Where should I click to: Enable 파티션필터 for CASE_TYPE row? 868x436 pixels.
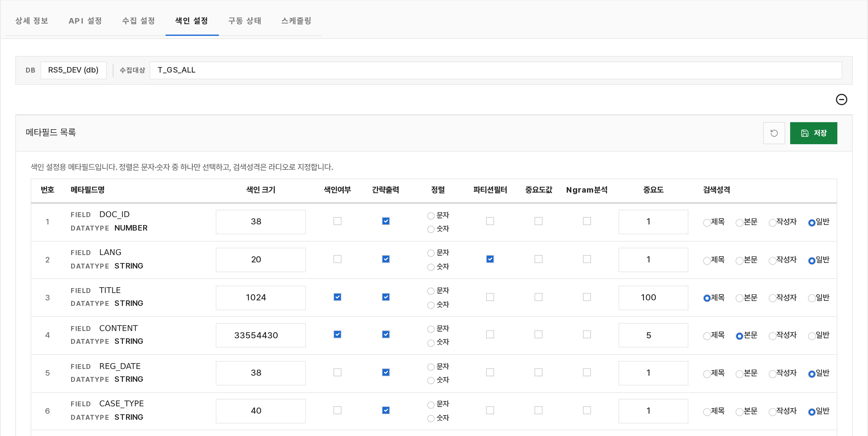pos(490,410)
